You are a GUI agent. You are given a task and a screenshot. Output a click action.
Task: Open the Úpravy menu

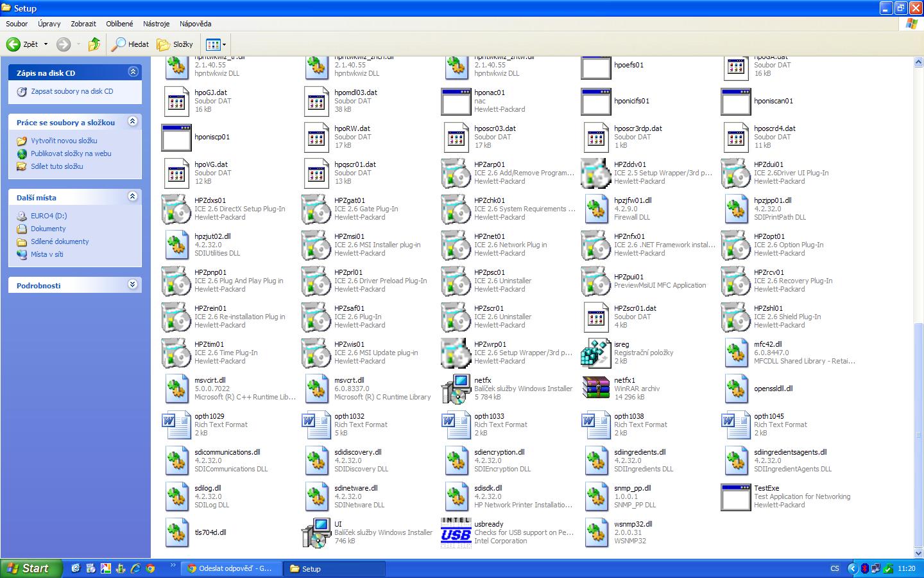click(x=49, y=24)
